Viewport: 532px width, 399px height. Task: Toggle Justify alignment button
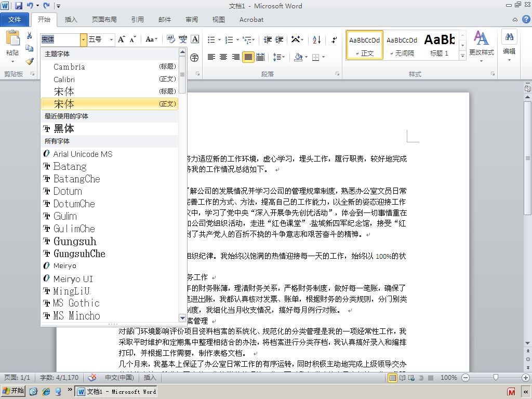click(248, 57)
